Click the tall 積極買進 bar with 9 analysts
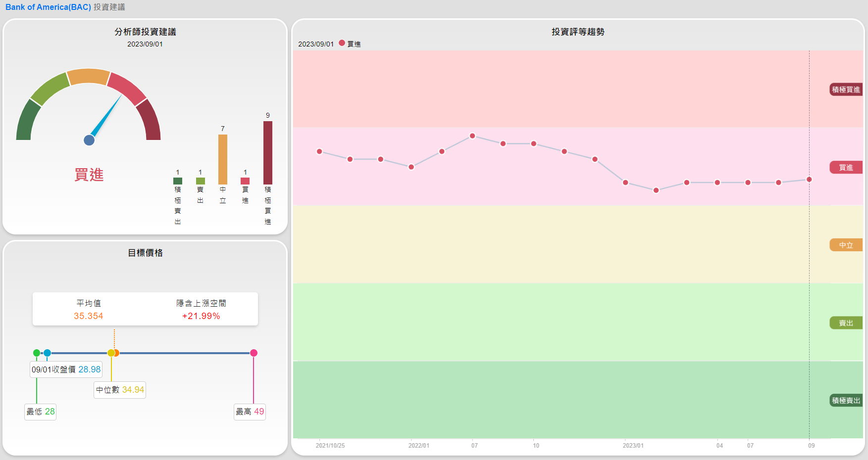Screen dimensions: 868x460 tap(268, 153)
